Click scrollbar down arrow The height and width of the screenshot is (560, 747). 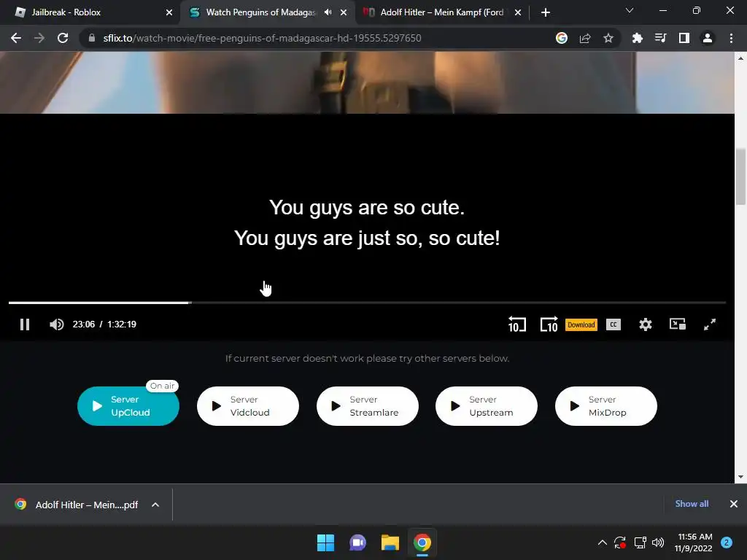740,477
